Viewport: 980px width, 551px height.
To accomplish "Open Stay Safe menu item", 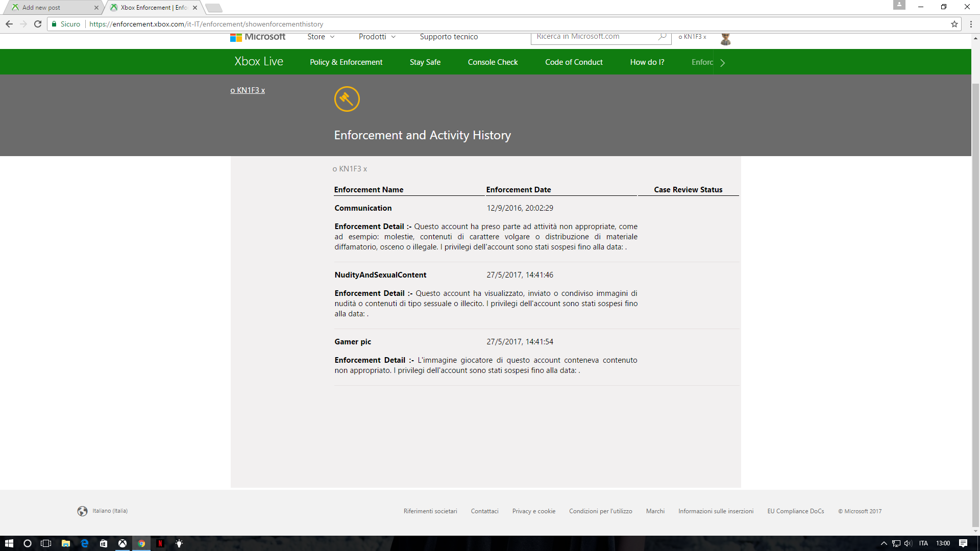I will pos(425,62).
